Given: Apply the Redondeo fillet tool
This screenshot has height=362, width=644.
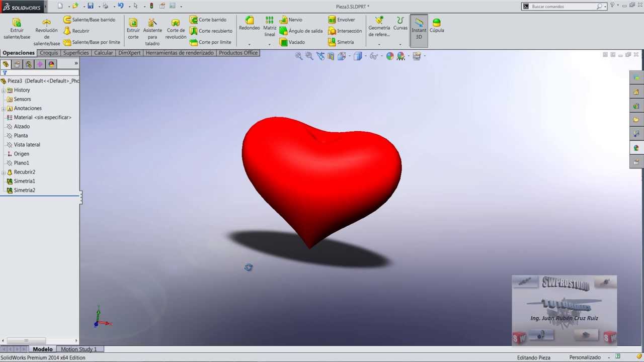Looking at the screenshot, I should pyautogui.click(x=250, y=24).
